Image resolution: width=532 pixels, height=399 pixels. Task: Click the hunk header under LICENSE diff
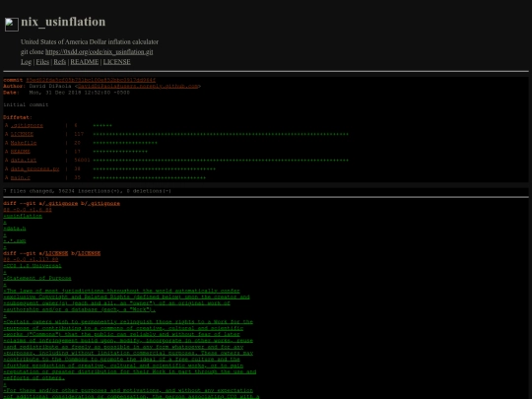click(31, 259)
